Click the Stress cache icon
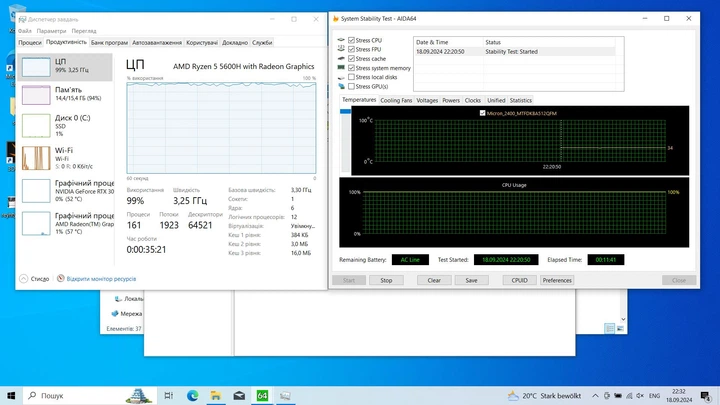 [x=341, y=58]
